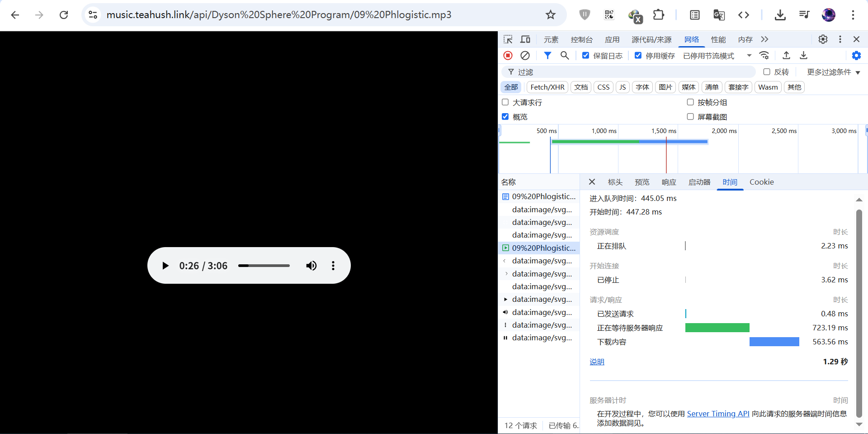Open the throttling mode dropdown
This screenshot has width=868, height=434.
(717, 56)
